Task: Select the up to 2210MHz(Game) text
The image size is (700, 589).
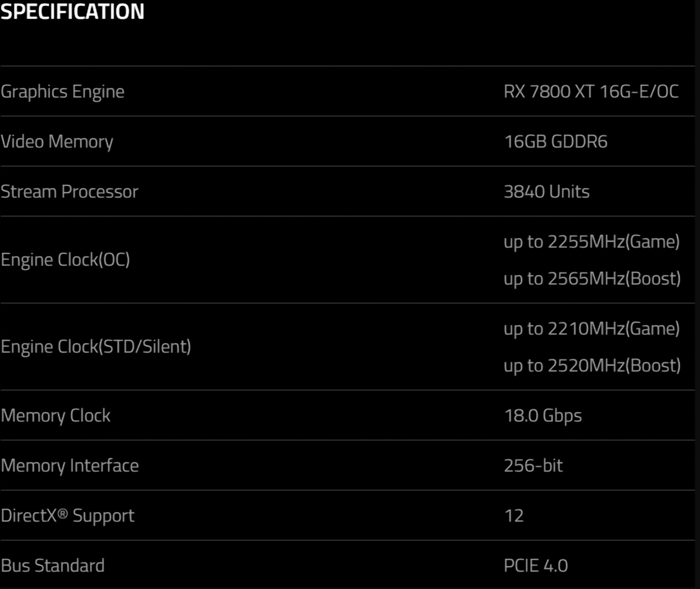Action: 591,329
